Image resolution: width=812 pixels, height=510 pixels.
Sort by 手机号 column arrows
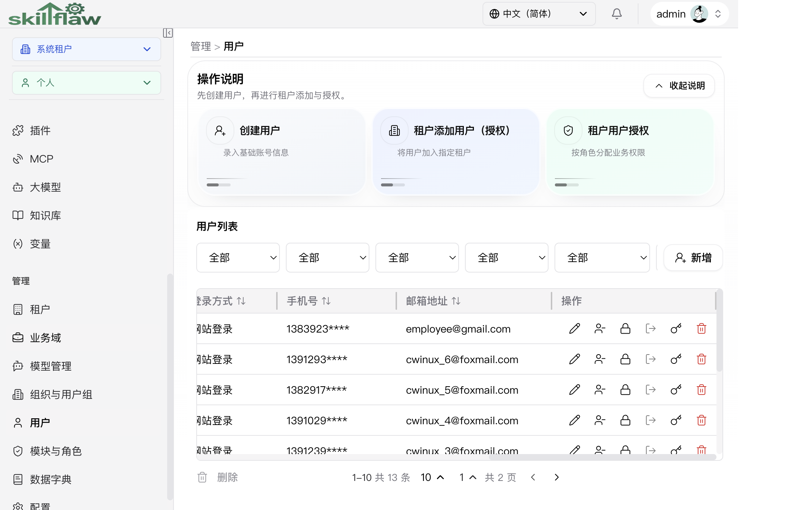click(x=326, y=301)
